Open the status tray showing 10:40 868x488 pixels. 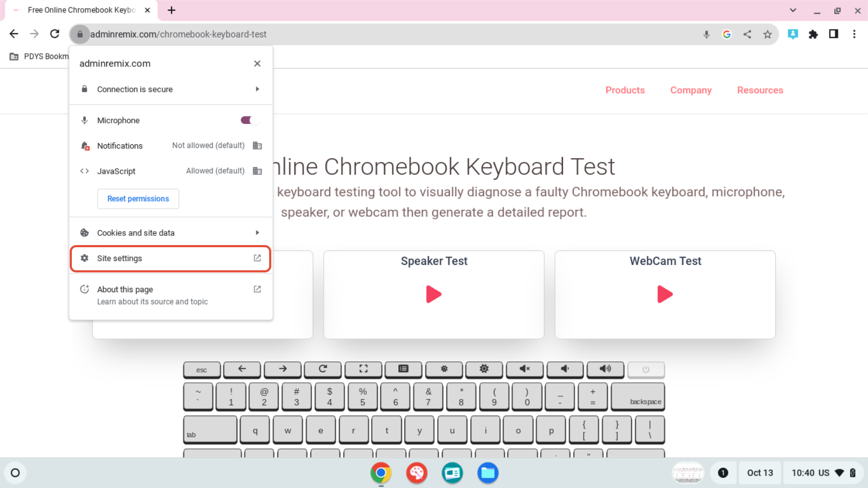coord(824,472)
